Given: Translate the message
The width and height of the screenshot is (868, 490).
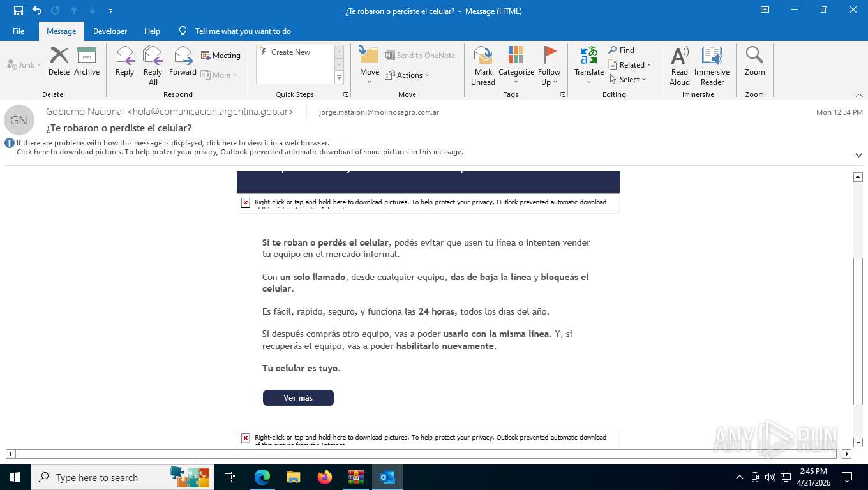Looking at the screenshot, I should click(x=589, y=66).
